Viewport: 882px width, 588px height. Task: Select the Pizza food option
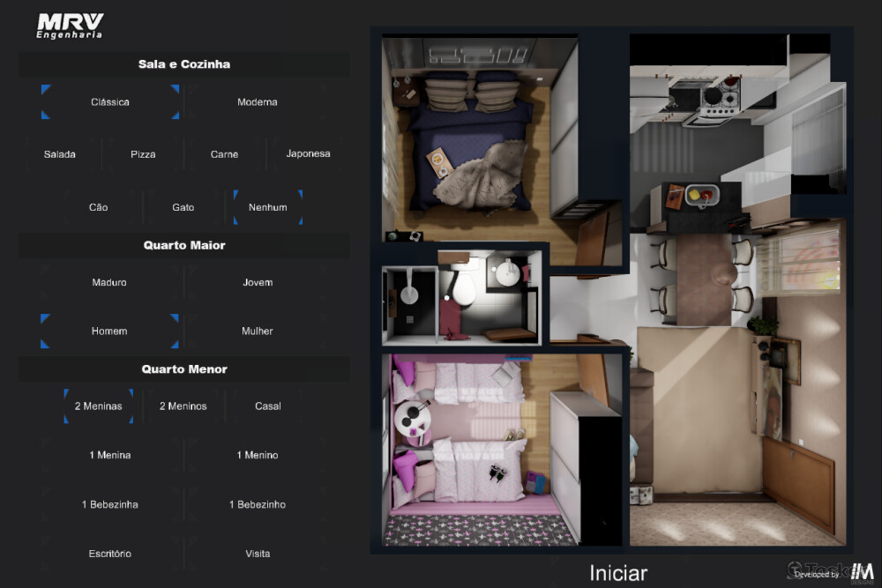tap(143, 154)
